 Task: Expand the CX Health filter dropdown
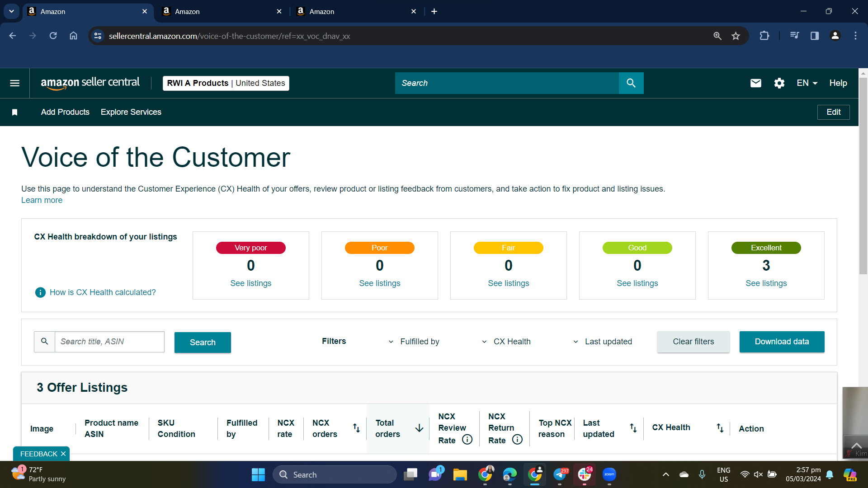[x=506, y=342]
